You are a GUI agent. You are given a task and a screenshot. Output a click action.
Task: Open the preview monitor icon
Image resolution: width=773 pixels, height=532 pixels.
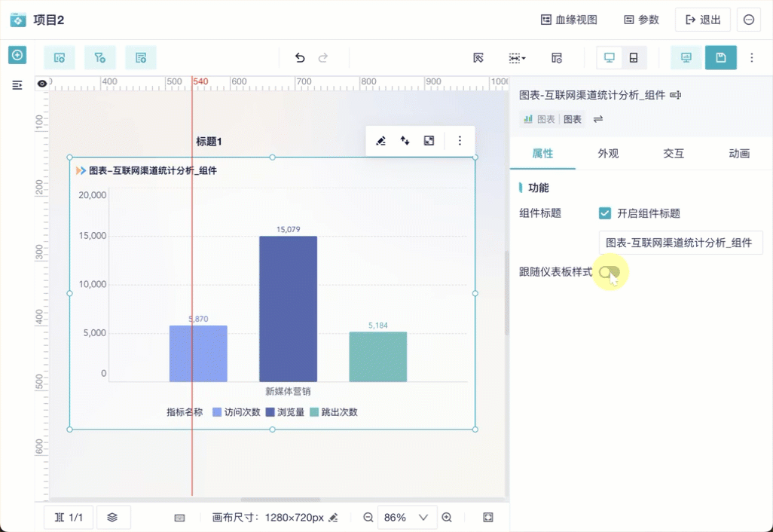pos(686,58)
